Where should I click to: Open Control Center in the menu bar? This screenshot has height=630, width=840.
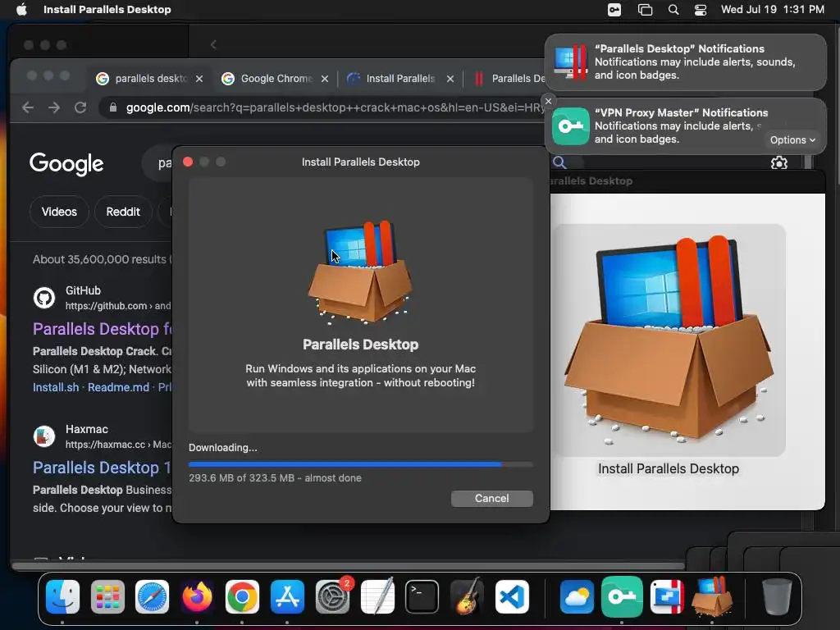[701, 10]
